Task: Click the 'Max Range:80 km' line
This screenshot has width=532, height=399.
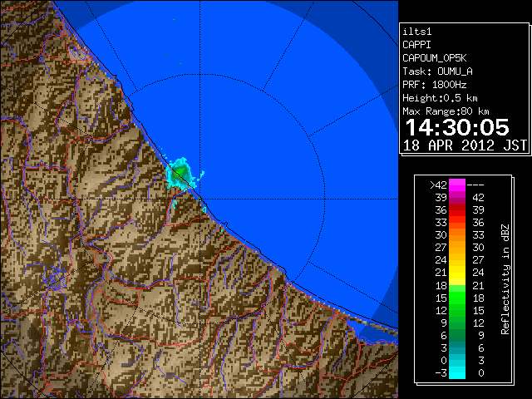Action: click(446, 111)
